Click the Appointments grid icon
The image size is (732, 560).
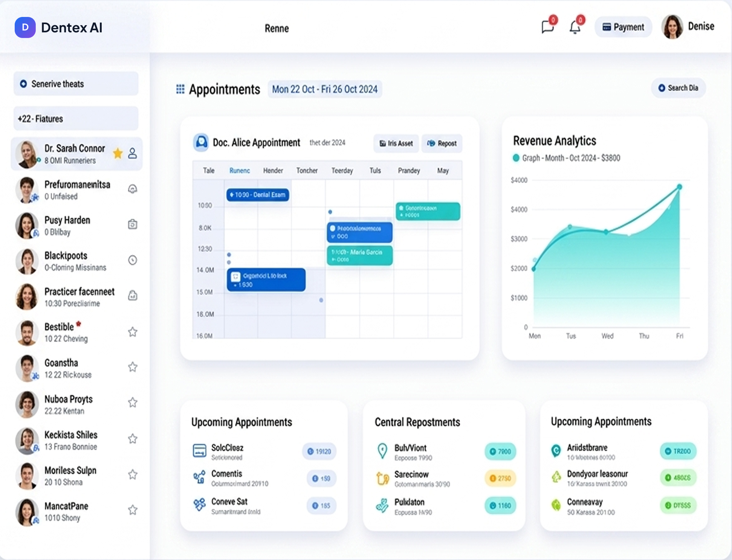click(180, 89)
